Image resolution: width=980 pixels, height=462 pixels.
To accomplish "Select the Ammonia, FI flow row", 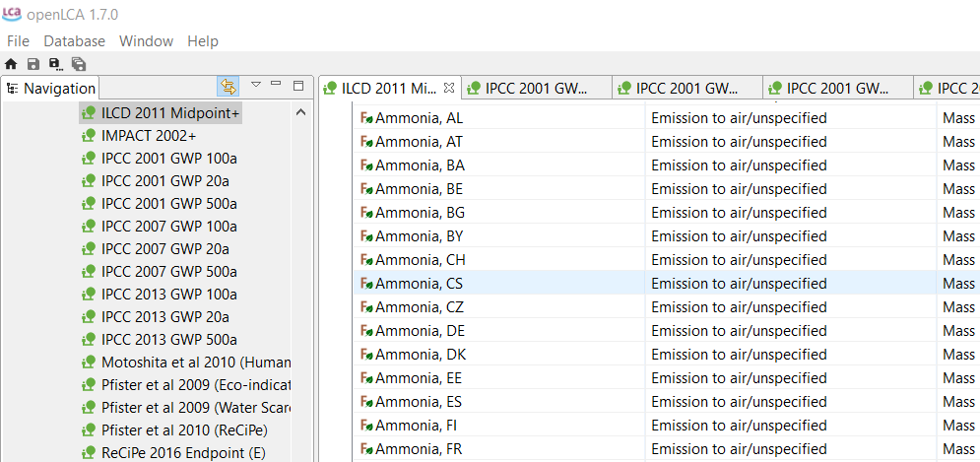I will 666,426.
